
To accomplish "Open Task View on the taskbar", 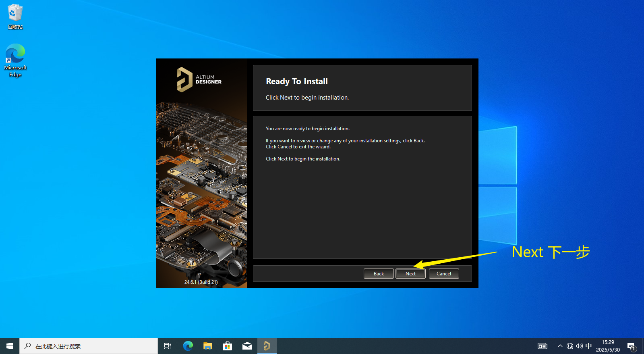I will click(x=168, y=346).
